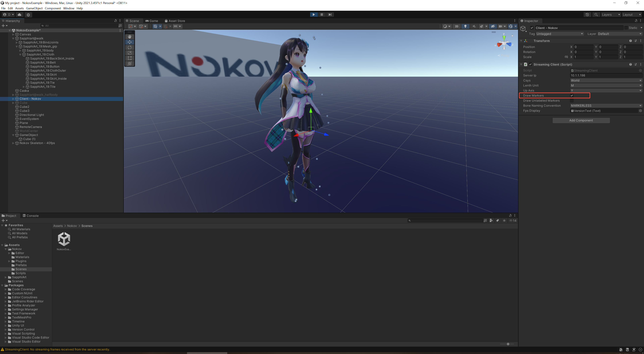Enable the Static checkbox

click(x=626, y=28)
